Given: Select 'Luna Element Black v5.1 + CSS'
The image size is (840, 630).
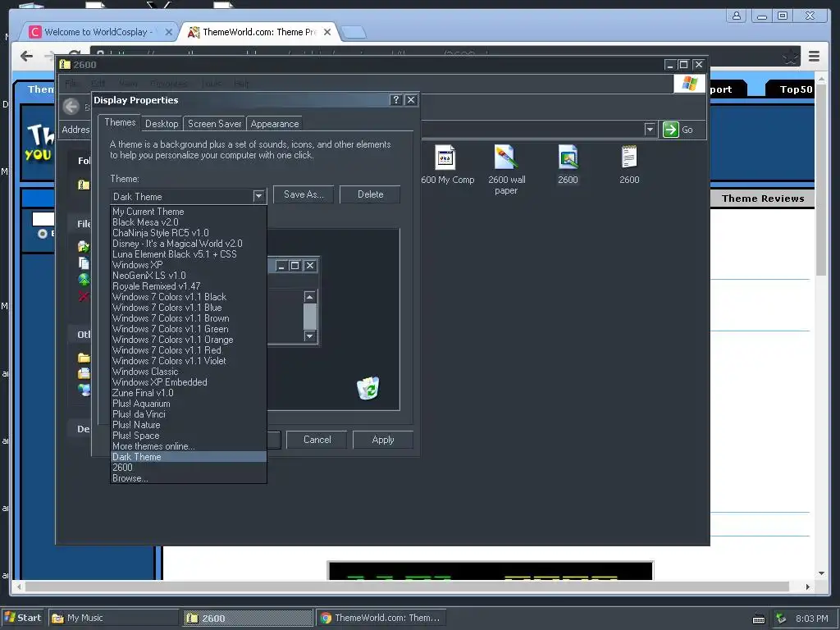Looking at the screenshot, I should (189, 254).
